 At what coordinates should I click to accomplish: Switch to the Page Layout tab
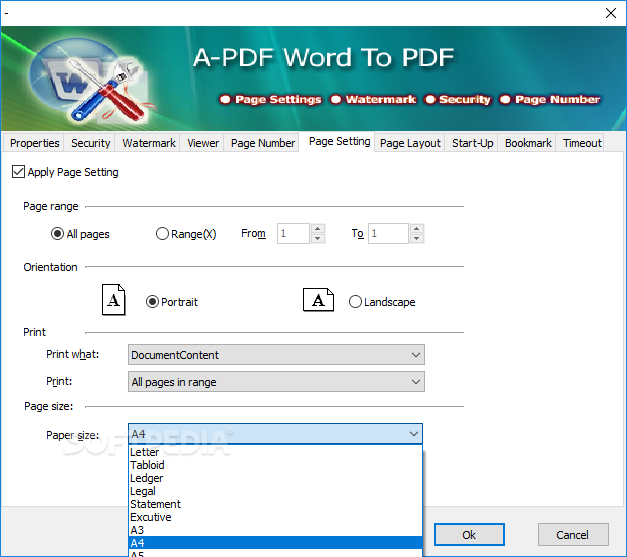click(410, 143)
